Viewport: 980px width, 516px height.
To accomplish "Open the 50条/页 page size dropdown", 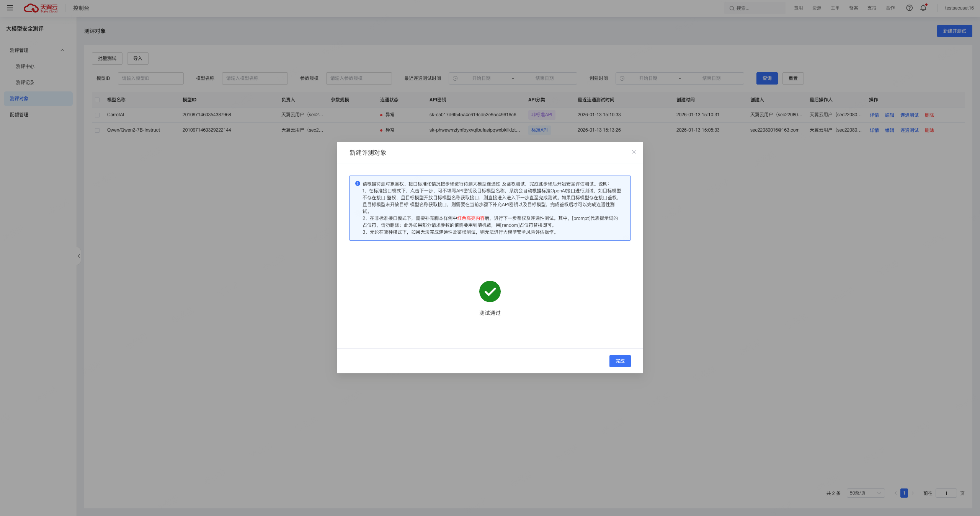I will pos(865,493).
